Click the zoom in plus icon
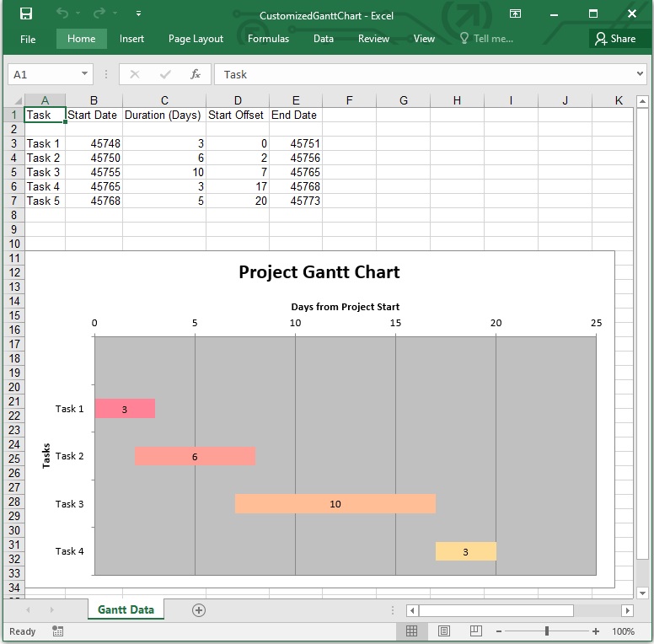The image size is (654, 644). pos(596,631)
